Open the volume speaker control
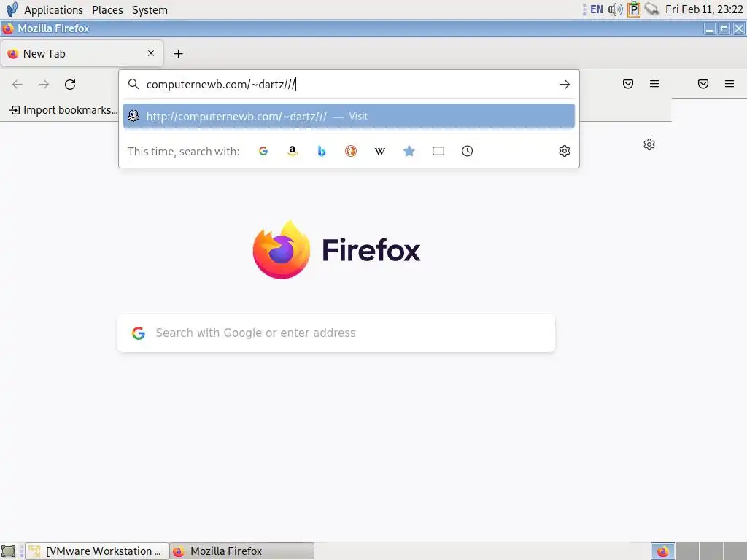 (x=616, y=9)
